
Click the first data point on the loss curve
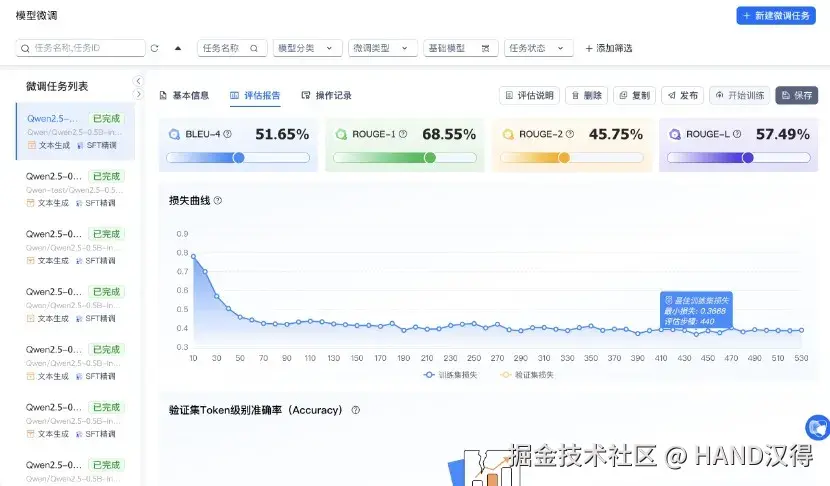pos(193,256)
